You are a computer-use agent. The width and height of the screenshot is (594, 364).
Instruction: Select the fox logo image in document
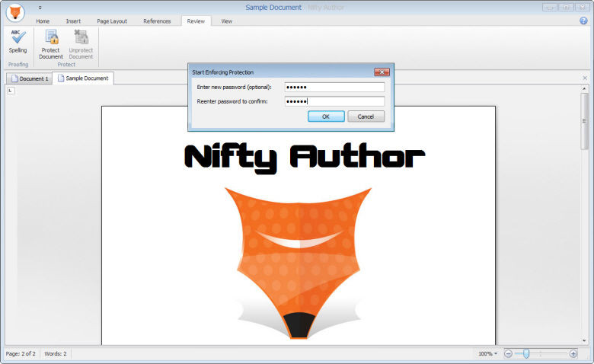299,263
